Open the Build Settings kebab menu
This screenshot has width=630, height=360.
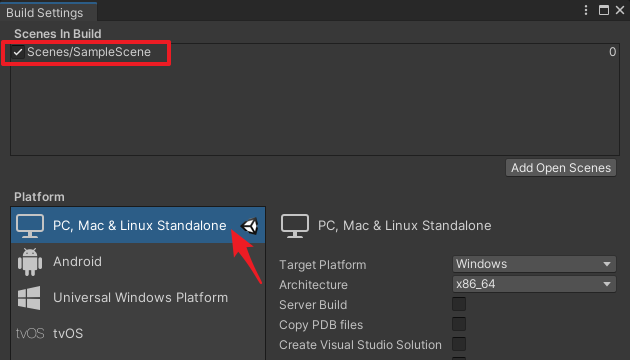pos(586,10)
